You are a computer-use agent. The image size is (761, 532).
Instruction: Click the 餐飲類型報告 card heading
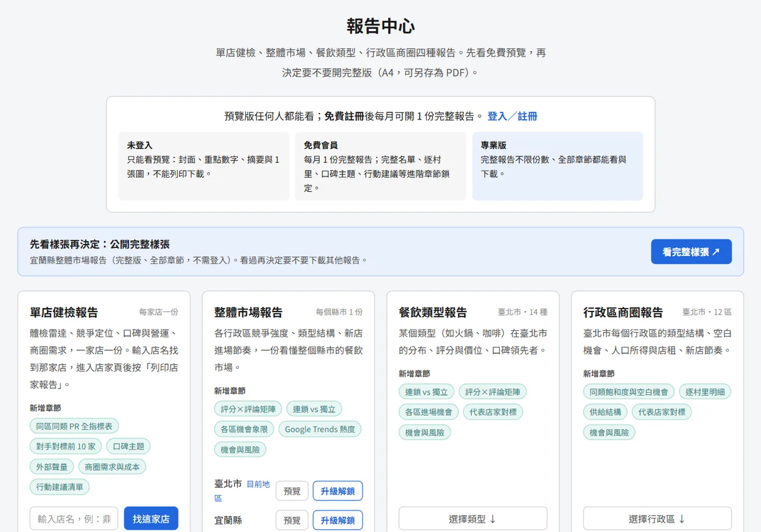433,312
